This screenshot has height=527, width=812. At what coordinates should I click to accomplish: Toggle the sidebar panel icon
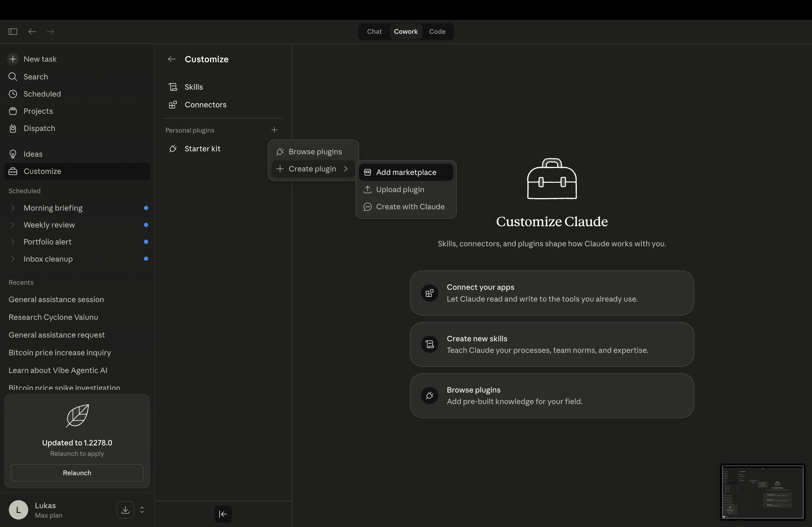pos(13,31)
